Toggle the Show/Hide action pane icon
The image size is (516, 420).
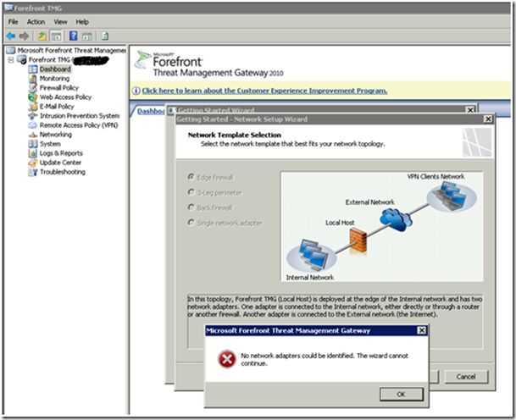click(86, 36)
